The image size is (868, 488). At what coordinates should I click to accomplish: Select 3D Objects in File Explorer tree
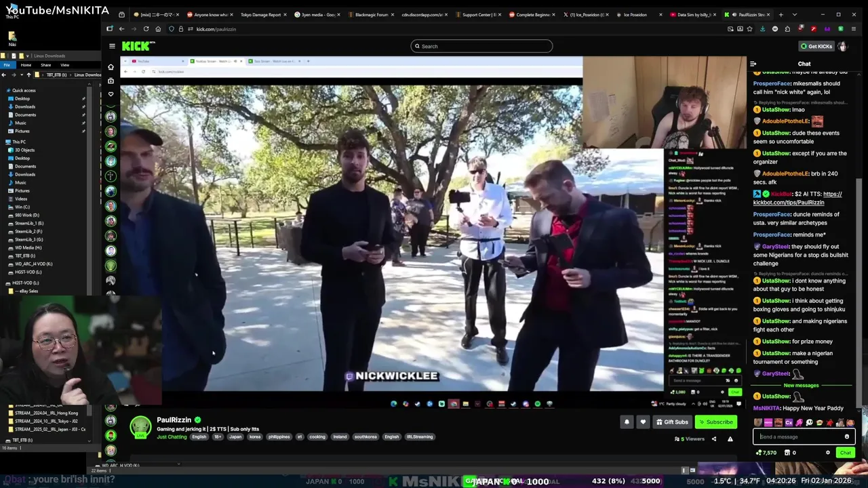tap(25, 150)
